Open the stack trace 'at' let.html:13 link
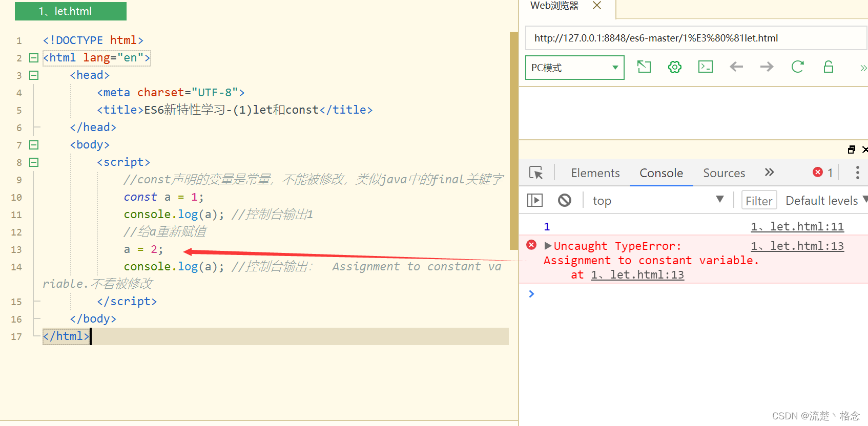Viewport: 868px width, 426px height. [637, 274]
